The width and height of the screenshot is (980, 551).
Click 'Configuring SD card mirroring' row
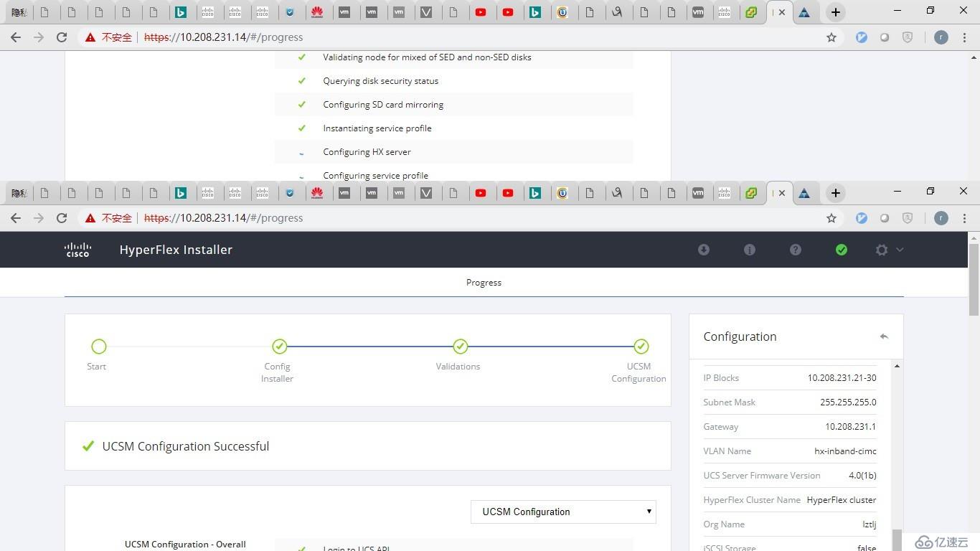click(x=453, y=105)
